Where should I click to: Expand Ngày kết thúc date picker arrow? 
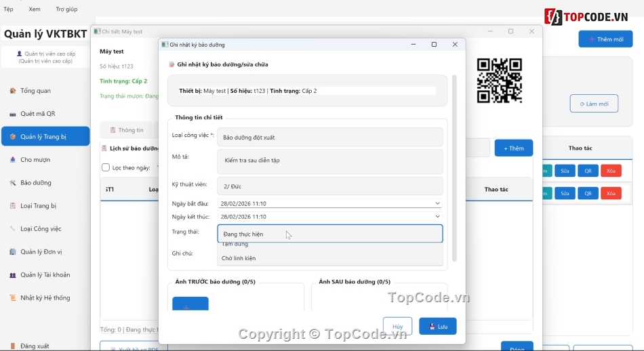[x=437, y=216]
